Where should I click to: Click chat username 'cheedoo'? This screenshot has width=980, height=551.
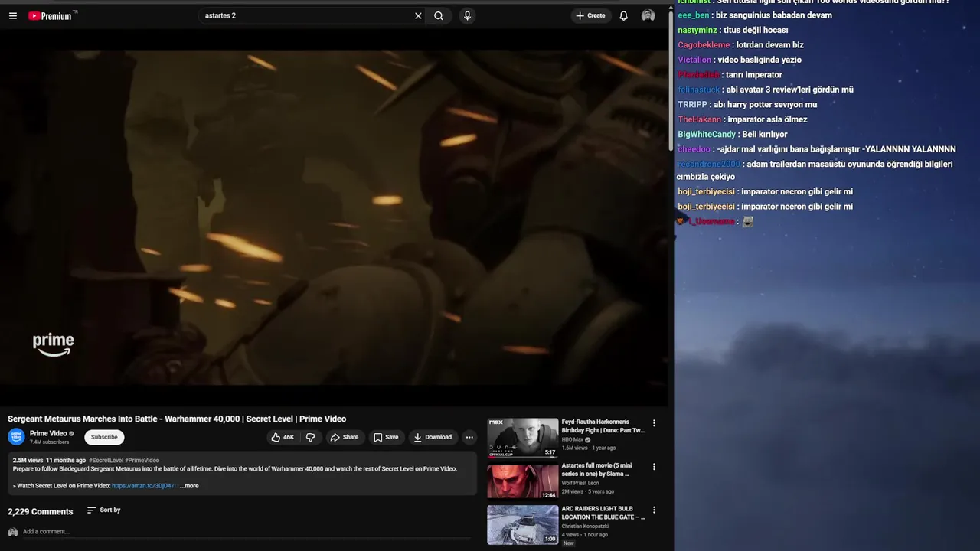pos(694,149)
